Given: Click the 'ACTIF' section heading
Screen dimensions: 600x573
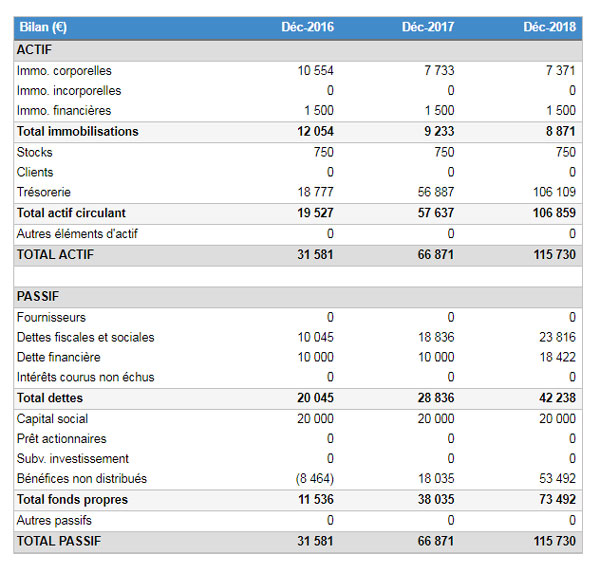Looking at the screenshot, I should tap(34, 50).
